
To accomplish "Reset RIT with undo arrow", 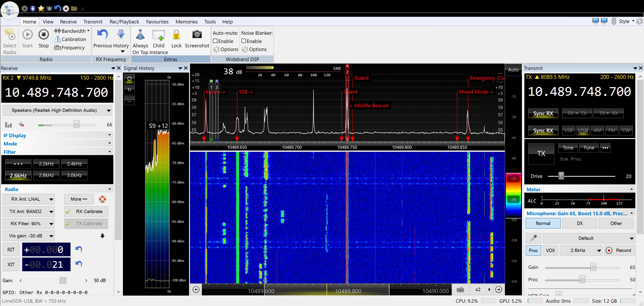I will click(x=79, y=249).
